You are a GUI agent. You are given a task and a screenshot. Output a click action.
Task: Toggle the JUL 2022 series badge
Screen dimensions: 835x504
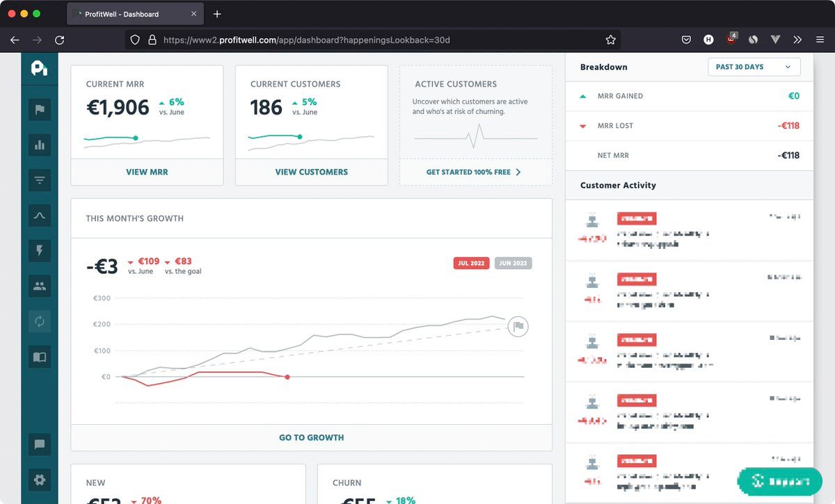[x=471, y=263]
